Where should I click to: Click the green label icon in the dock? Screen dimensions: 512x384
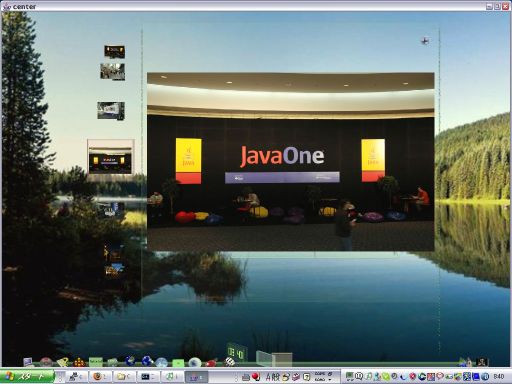[x=96, y=362]
